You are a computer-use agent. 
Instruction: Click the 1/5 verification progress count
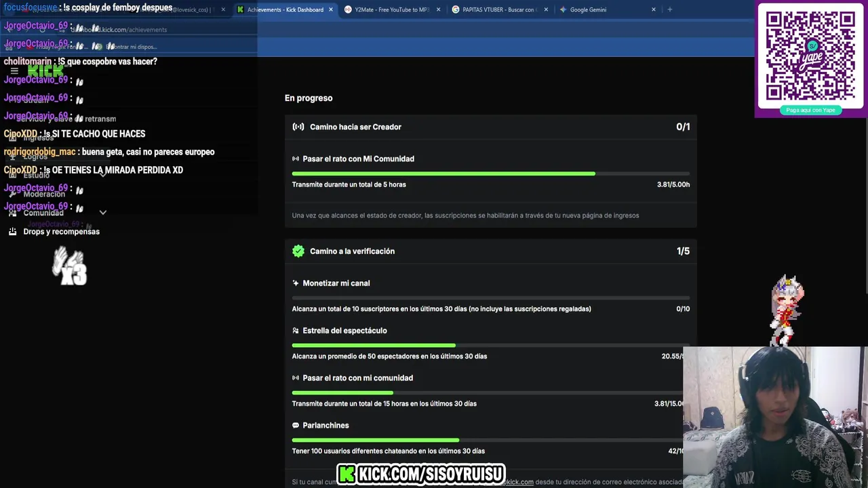click(683, 251)
